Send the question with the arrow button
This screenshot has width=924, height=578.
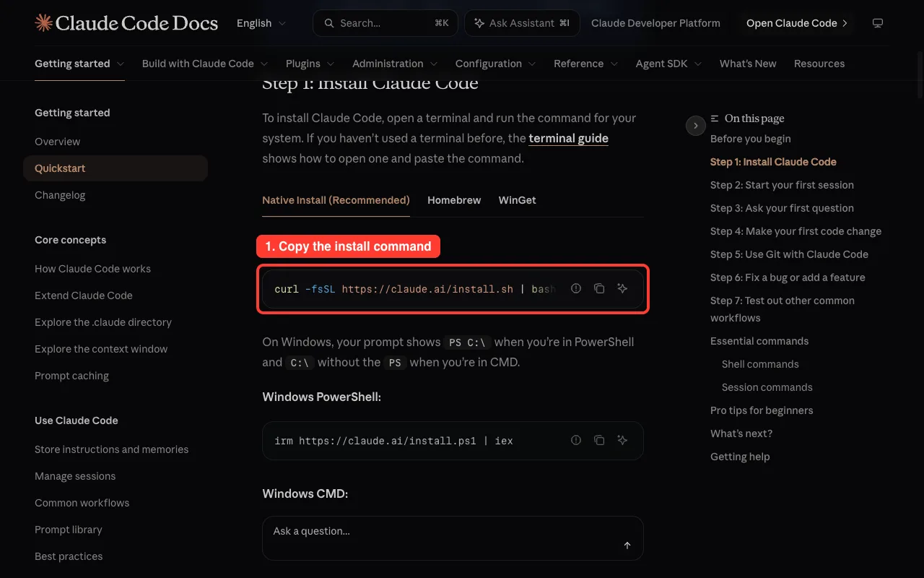pos(627,545)
